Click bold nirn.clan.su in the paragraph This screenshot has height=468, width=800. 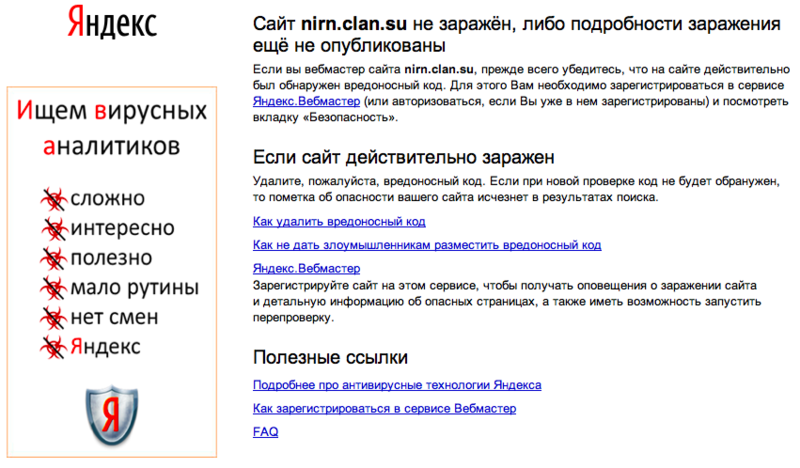(x=439, y=69)
